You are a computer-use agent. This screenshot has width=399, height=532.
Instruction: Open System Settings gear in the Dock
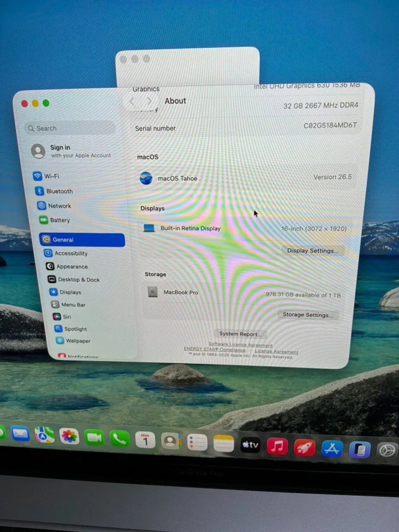pyautogui.click(x=386, y=451)
